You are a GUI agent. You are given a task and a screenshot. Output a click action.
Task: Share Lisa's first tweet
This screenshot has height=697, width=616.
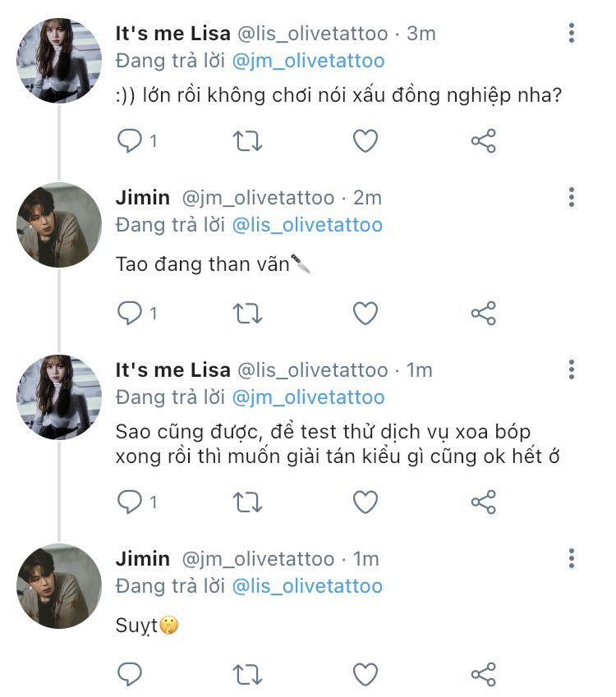(484, 141)
